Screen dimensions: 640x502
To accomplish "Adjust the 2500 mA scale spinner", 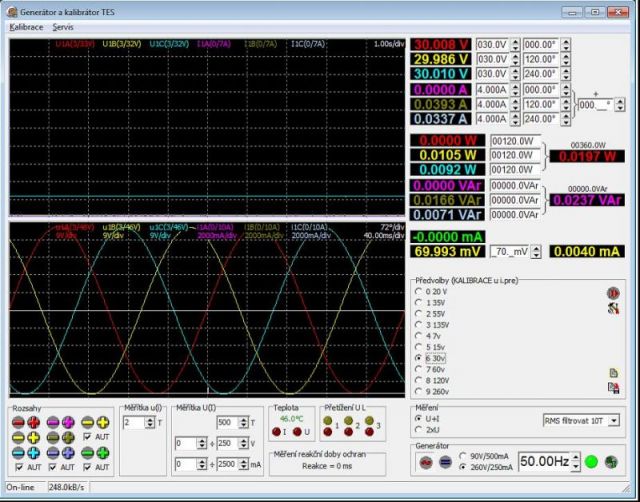I will point(244,464).
